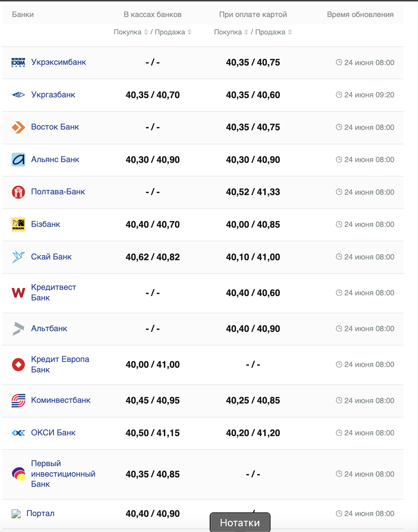Open the Портал bank link

coord(40,514)
